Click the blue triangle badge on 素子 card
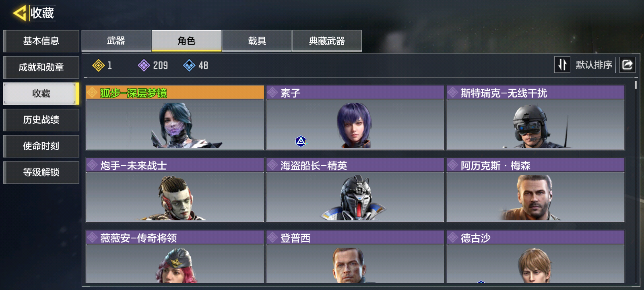Screen dimensions: 644x290 click(x=301, y=141)
